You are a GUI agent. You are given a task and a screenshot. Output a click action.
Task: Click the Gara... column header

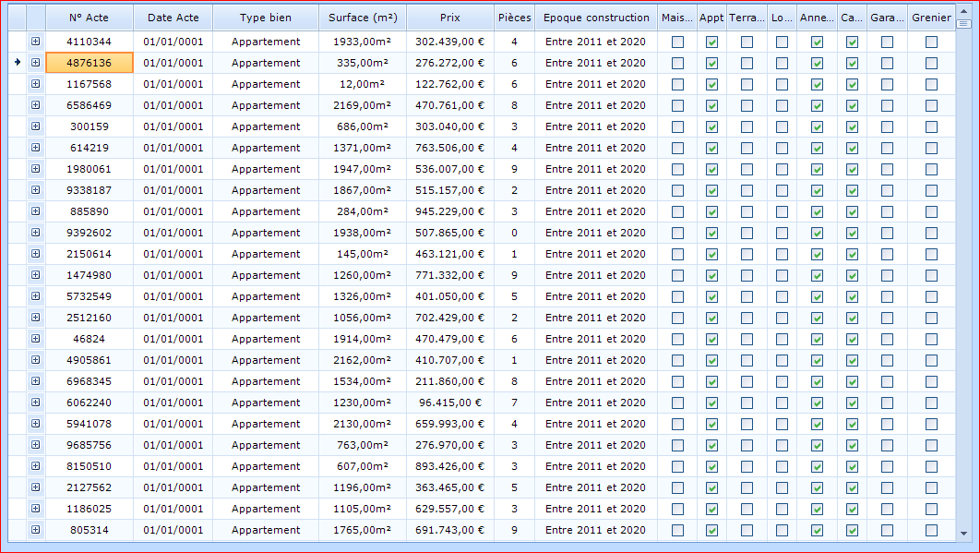887,18
